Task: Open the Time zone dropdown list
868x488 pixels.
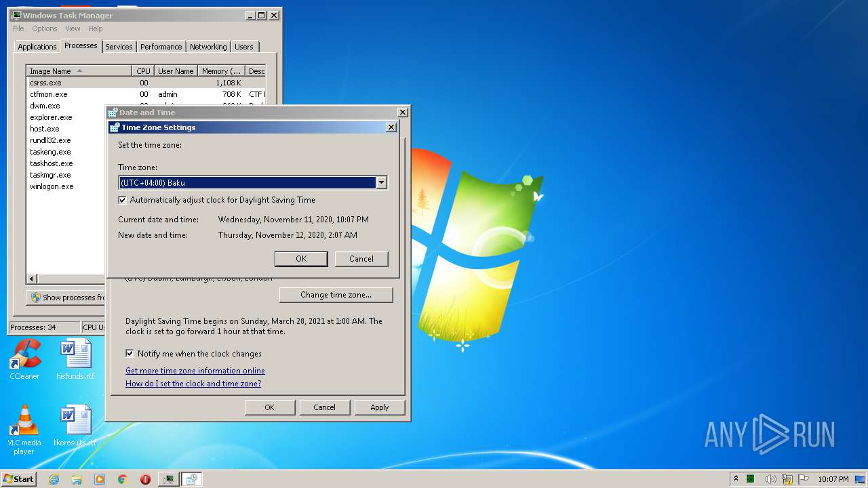Action: (381, 182)
